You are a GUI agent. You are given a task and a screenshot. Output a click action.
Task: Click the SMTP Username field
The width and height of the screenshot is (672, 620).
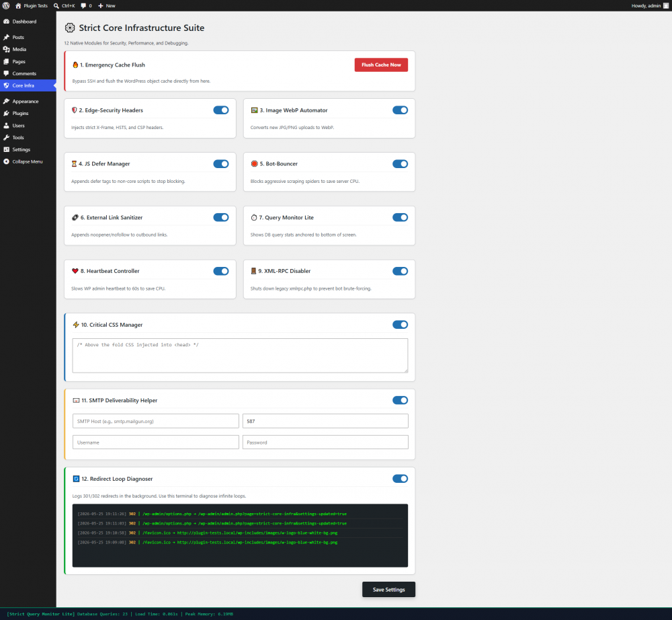pyautogui.click(x=156, y=442)
